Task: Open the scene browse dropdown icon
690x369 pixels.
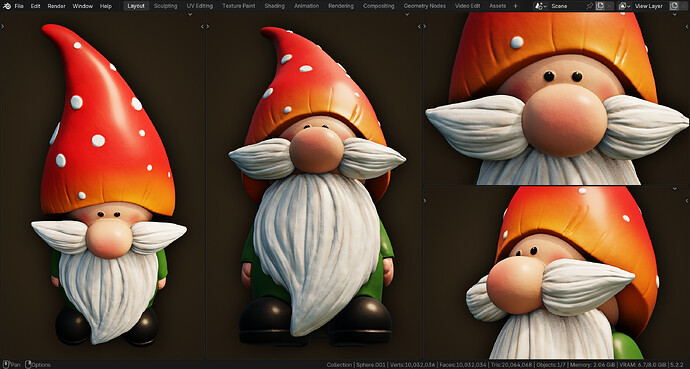Action: [540, 6]
